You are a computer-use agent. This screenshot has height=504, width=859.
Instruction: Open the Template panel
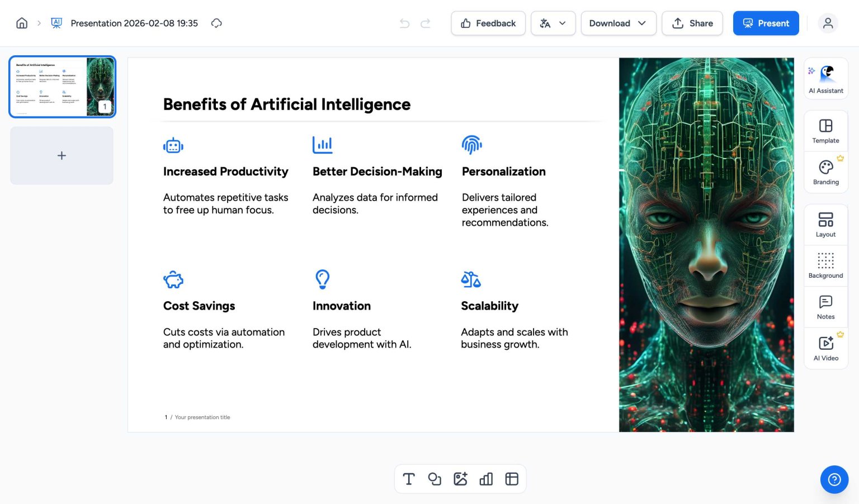tap(826, 131)
